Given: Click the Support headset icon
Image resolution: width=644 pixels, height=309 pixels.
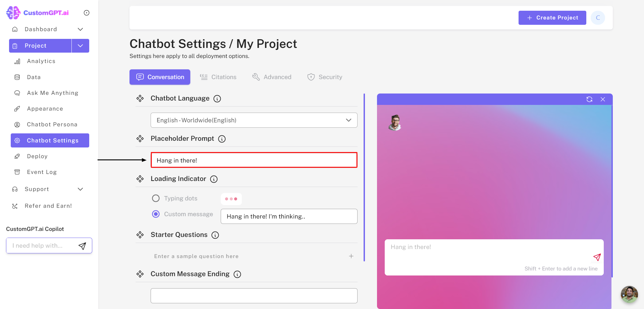Looking at the screenshot, I should (x=15, y=189).
